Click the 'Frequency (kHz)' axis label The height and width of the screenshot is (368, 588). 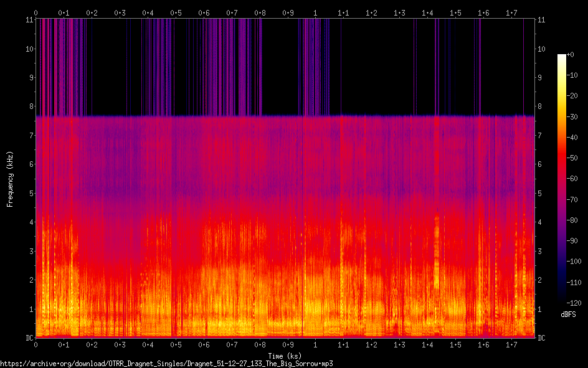point(10,179)
